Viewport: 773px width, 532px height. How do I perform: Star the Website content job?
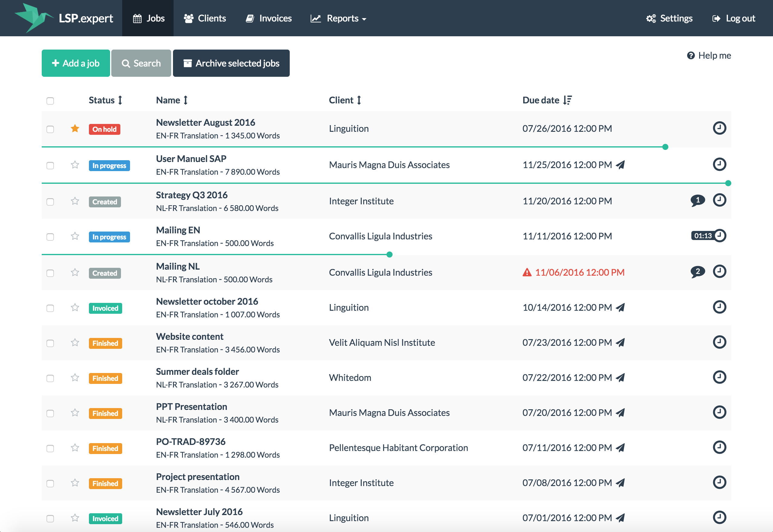click(x=75, y=343)
